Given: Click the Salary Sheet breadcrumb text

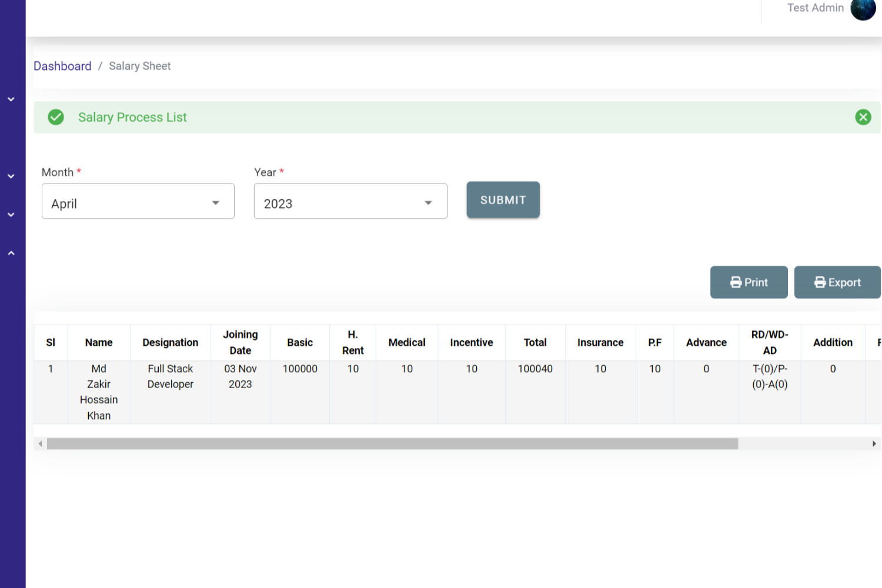Looking at the screenshot, I should click(140, 66).
